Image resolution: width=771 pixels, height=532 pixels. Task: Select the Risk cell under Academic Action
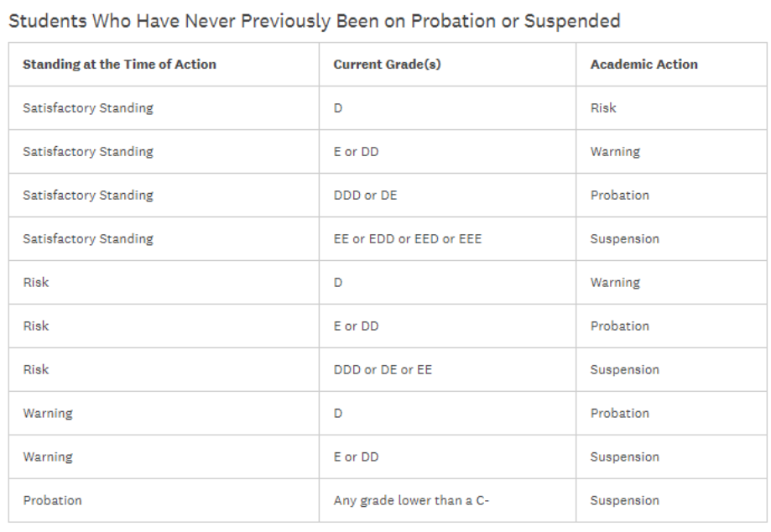tap(603, 108)
